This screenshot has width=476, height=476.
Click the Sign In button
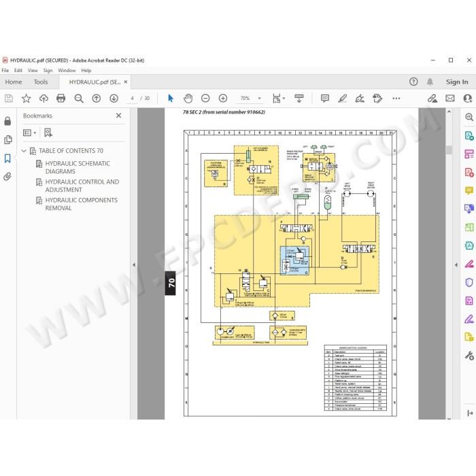(457, 82)
